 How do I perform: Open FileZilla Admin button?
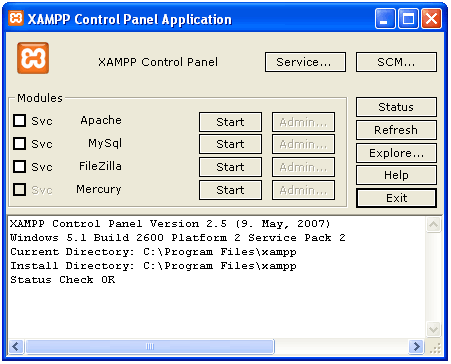pos(303,167)
